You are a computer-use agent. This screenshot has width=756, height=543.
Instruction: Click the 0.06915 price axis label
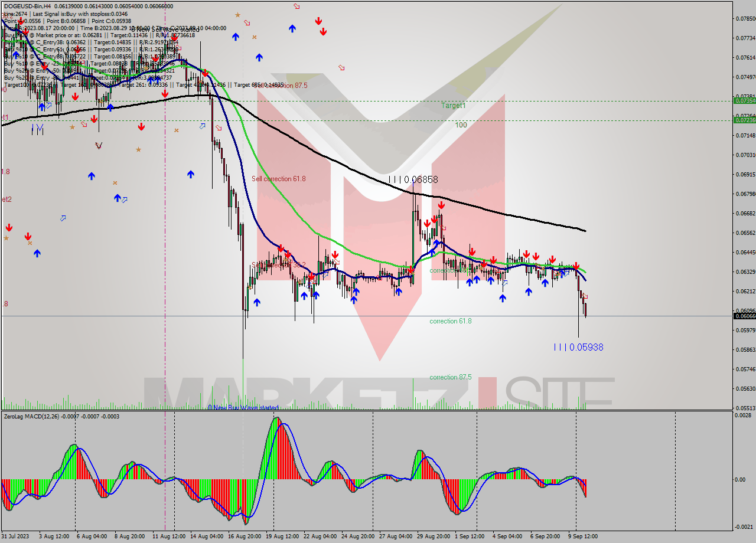coord(746,174)
